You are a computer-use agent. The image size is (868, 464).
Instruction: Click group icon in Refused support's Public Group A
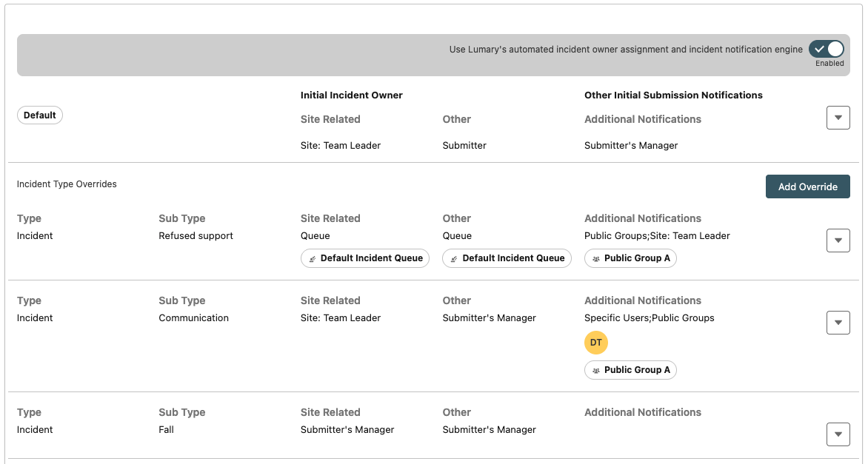point(596,258)
